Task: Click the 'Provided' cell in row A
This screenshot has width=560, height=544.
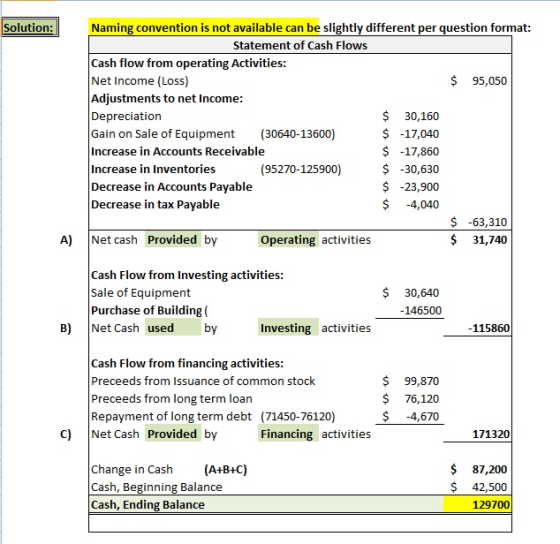Action: [173, 240]
